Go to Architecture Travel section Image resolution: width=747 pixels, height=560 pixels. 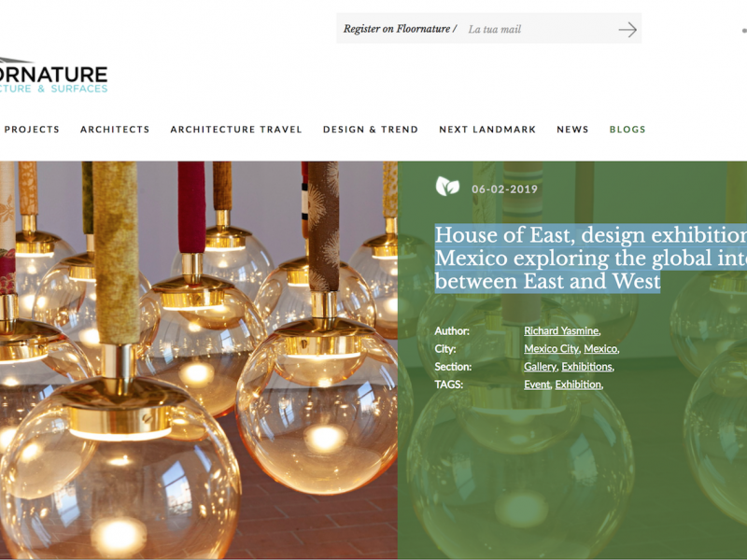point(236,129)
